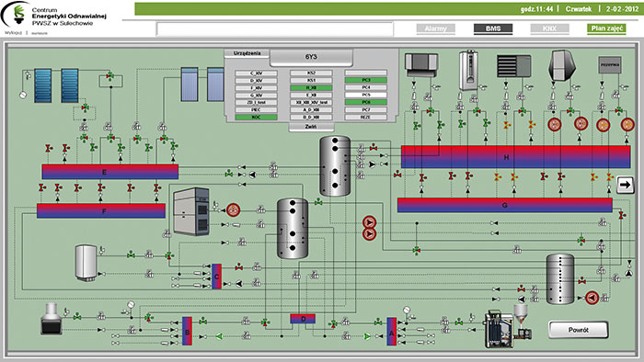Click the red-blue manifold bar labeled H
Viewport: 644px width, 362px height.
(515, 157)
